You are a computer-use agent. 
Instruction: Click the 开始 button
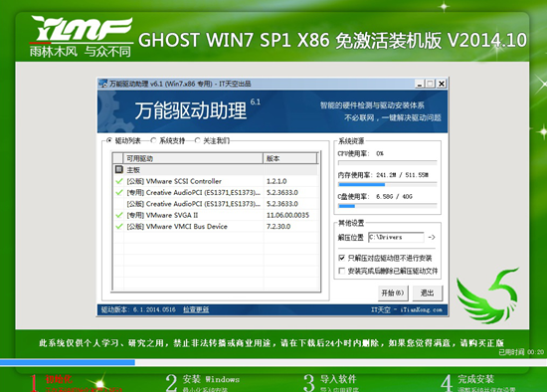[393, 293]
